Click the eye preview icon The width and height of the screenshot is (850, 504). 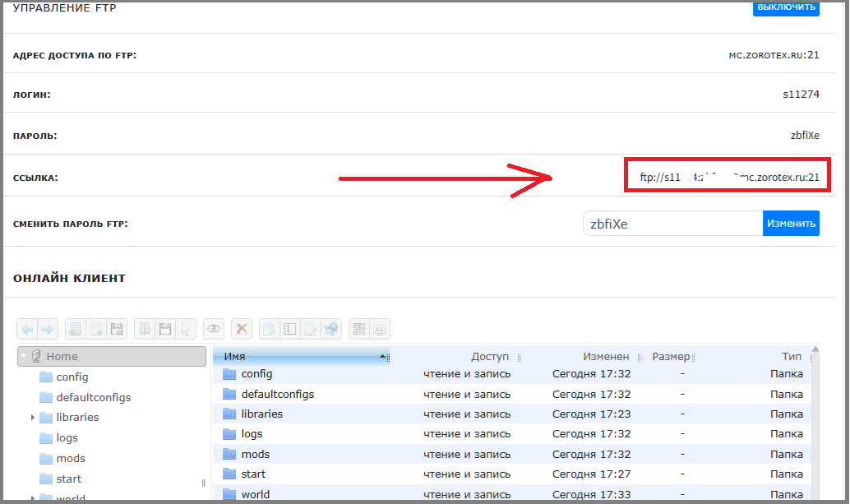[214, 329]
